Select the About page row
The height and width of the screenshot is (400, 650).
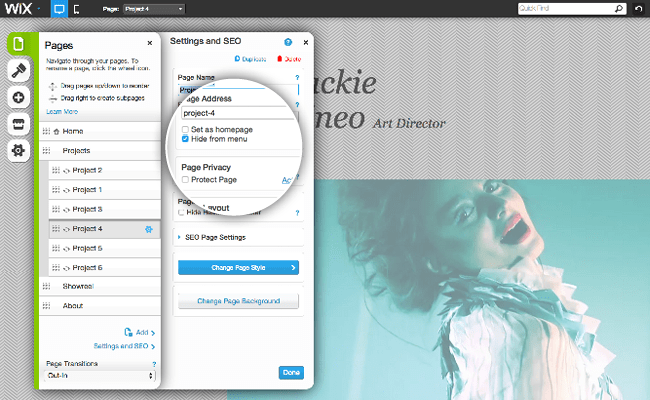pyautogui.click(x=100, y=306)
